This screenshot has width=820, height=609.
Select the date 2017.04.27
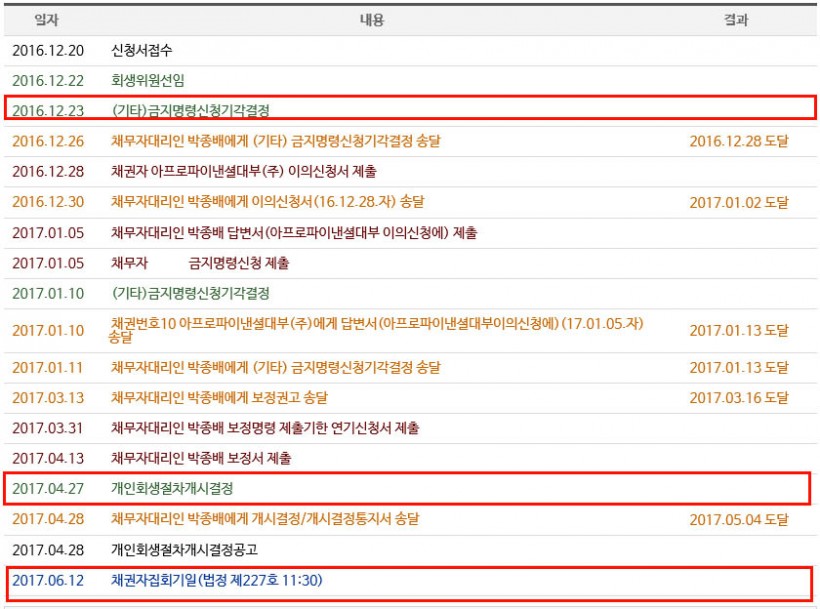(48, 489)
